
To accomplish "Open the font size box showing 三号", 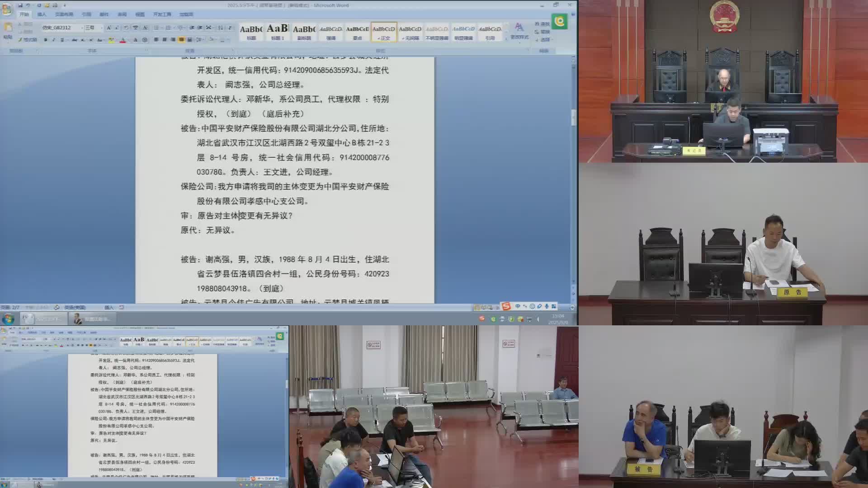I will [94, 28].
